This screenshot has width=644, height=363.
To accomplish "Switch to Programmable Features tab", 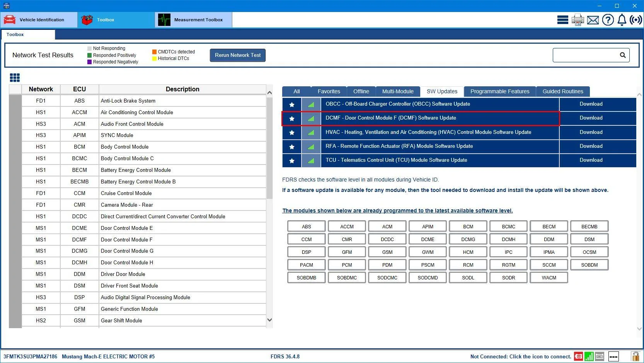I will pyautogui.click(x=500, y=92).
